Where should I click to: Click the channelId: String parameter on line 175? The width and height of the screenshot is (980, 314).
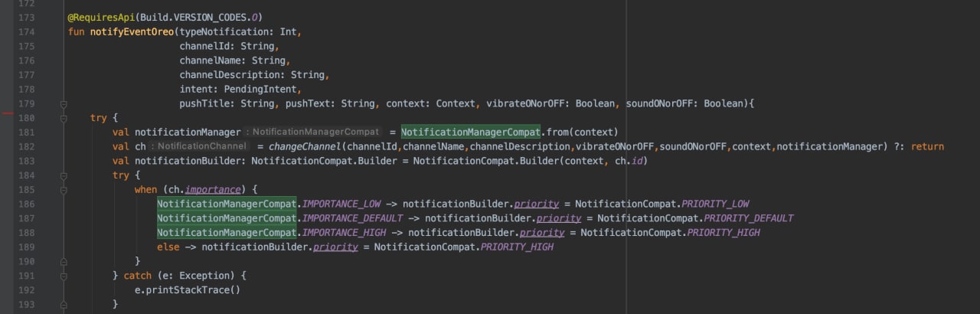[x=227, y=46]
